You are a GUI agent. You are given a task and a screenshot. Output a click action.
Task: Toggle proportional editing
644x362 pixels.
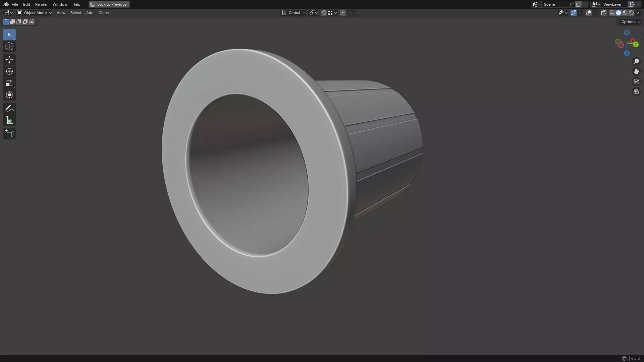[342, 13]
